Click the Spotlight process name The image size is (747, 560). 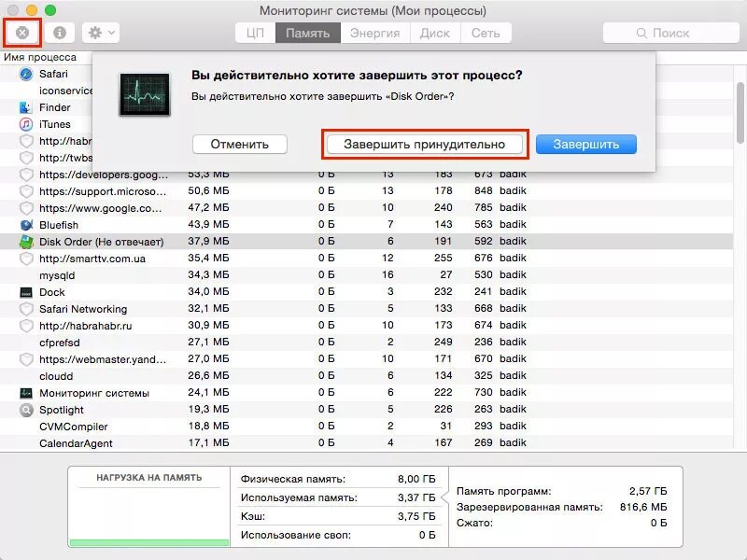[x=62, y=410]
